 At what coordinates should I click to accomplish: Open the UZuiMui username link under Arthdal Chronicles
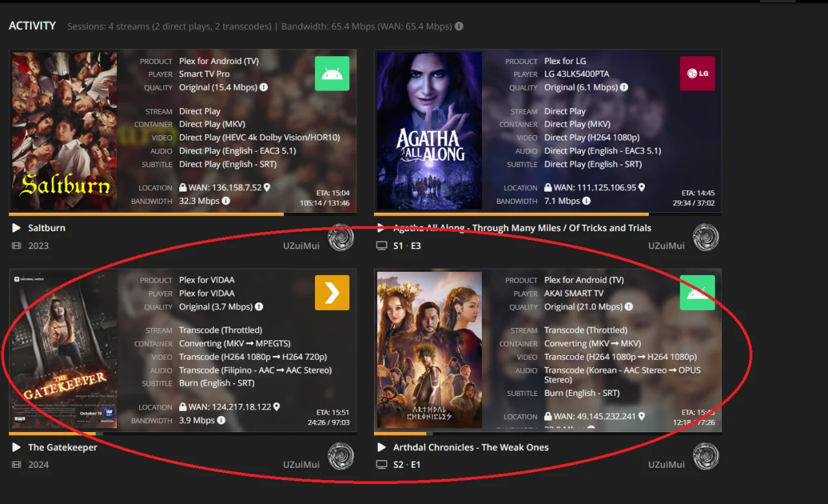point(666,465)
